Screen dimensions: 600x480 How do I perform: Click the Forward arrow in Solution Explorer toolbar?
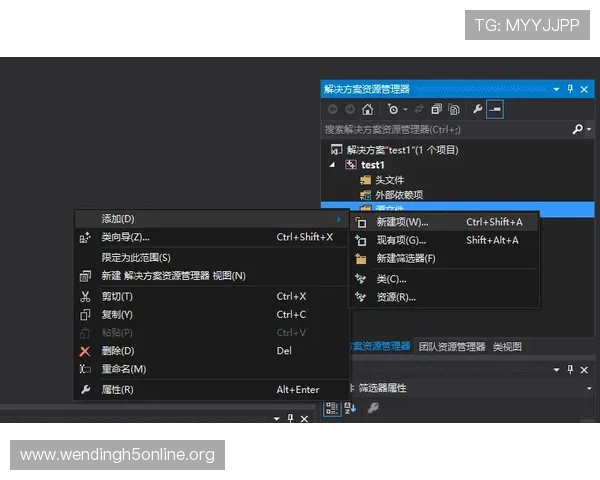tap(350, 109)
